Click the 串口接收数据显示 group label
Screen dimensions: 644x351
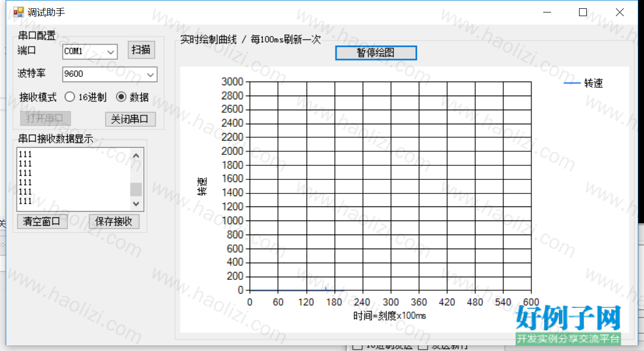coord(56,139)
